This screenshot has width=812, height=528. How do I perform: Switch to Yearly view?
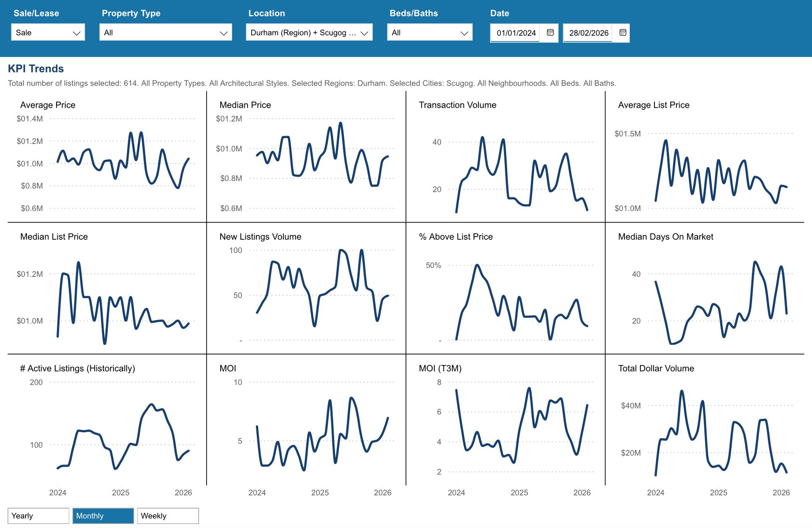38,516
